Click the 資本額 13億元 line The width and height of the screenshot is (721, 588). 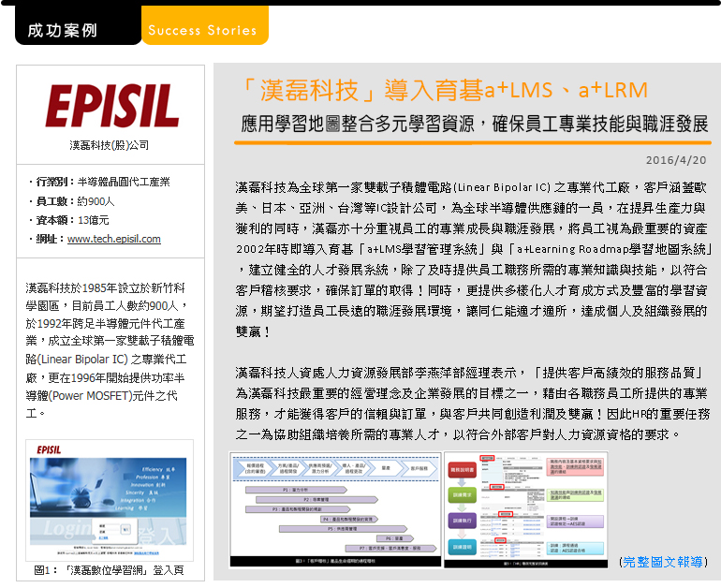[69, 220]
